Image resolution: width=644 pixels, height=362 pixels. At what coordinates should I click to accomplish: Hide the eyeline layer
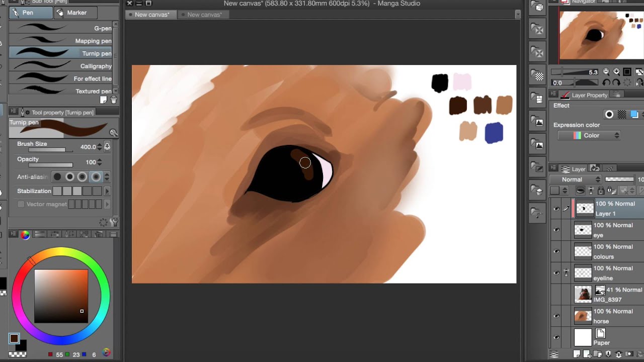pos(556,273)
